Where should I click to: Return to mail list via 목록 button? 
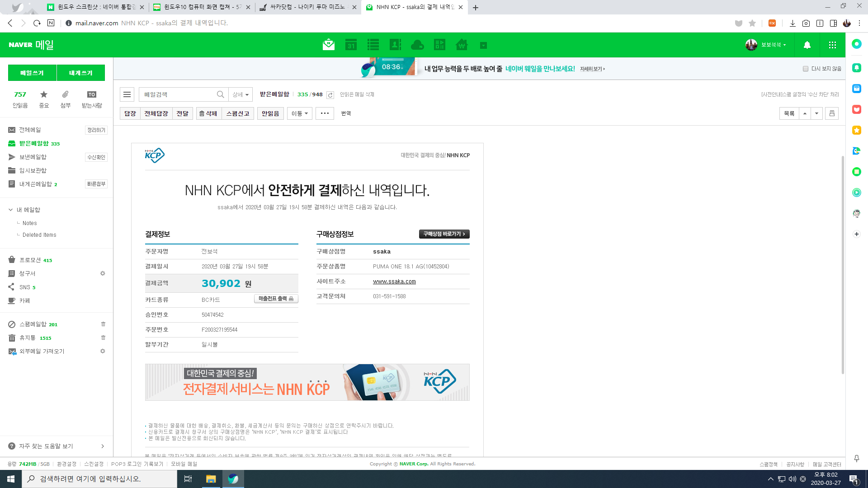789,113
